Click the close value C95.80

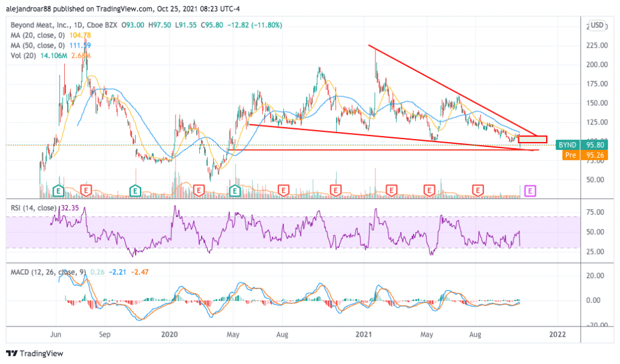tap(211, 25)
